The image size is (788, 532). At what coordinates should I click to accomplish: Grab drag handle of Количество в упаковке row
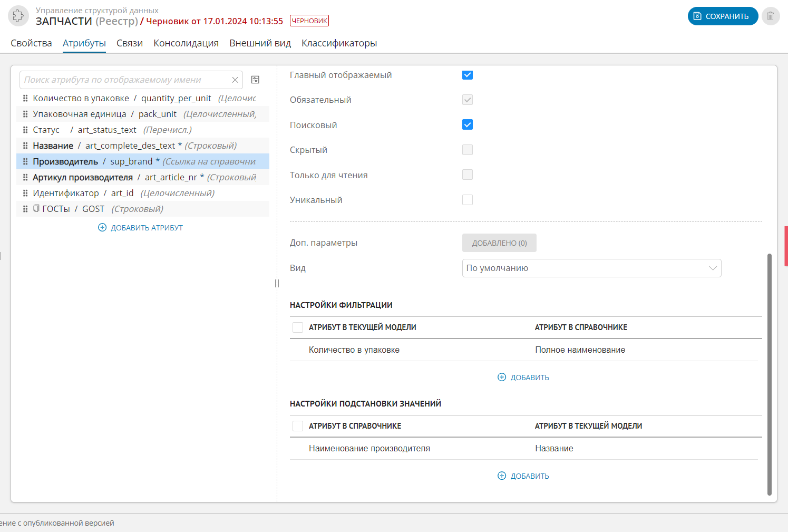click(x=25, y=98)
